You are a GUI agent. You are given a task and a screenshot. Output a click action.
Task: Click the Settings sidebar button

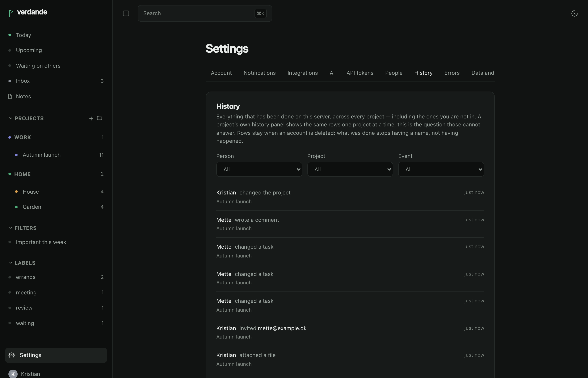(x=56, y=355)
